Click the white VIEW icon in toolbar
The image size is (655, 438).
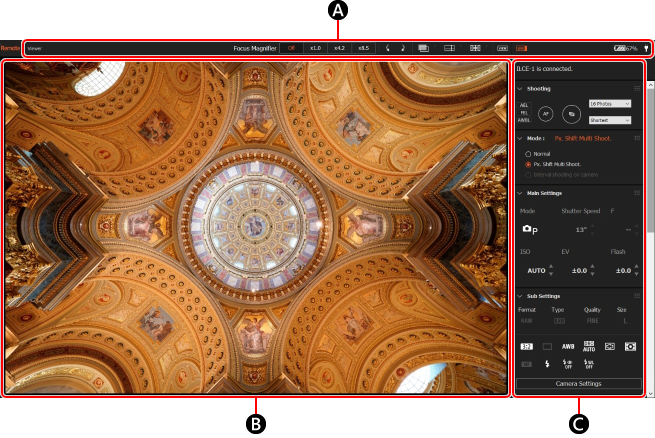point(502,48)
